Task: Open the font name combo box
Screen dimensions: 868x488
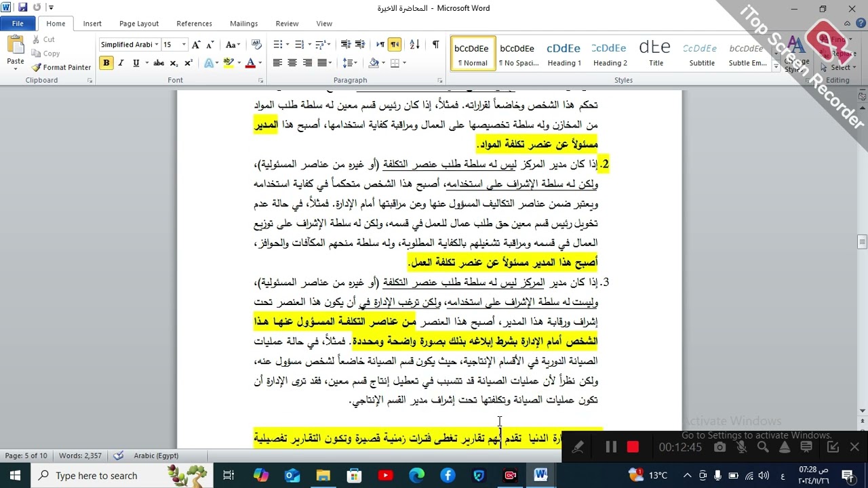Action: coord(129,45)
